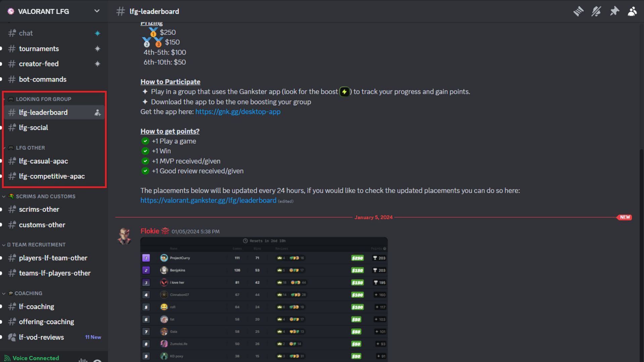
Task: Open the lfg-casual-apac channel
Action: pyautogui.click(x=43, y=161)
